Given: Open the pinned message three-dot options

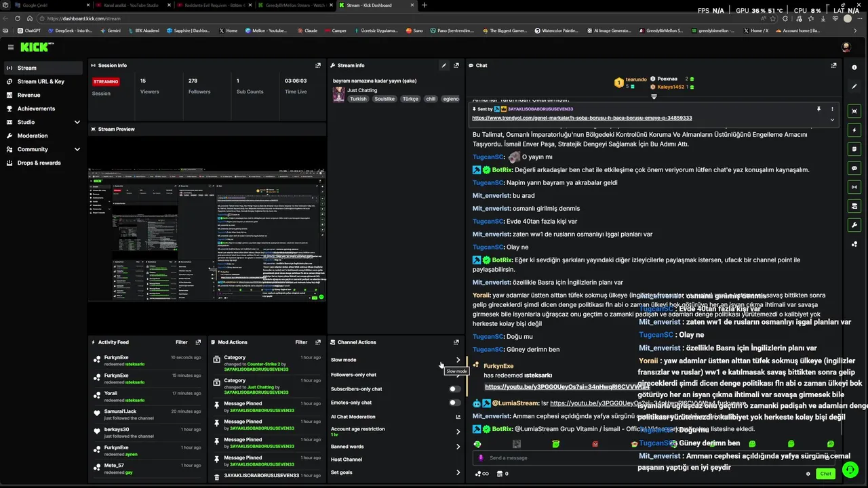Looking at the screenshot, I should 832,109.
